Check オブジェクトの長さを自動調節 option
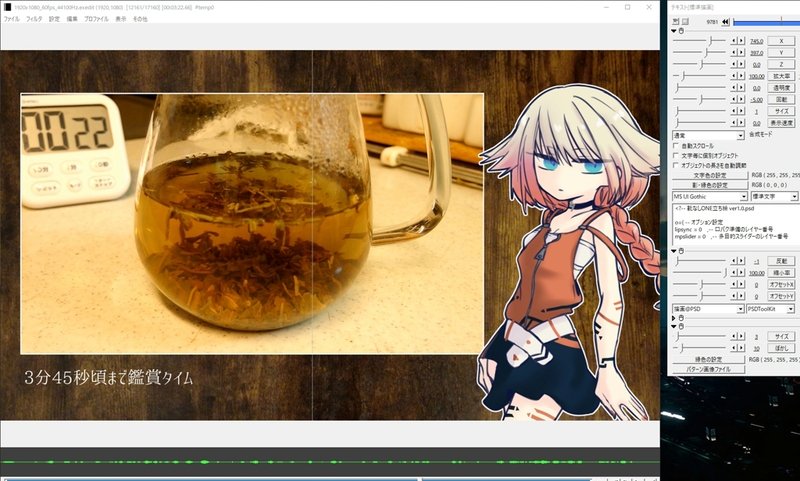Viewport: 800px width, 481px height. pos(676,165)
